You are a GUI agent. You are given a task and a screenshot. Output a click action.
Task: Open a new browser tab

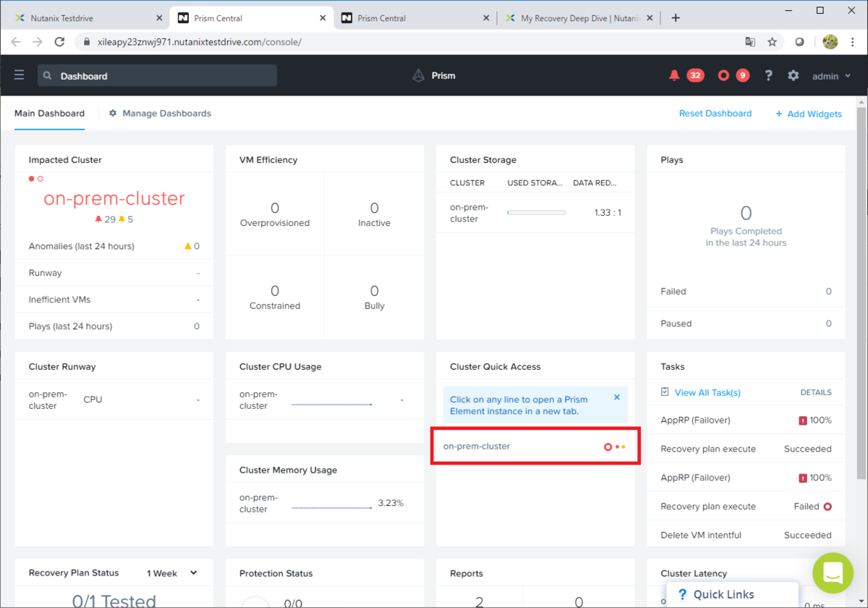tap(676, 18)
